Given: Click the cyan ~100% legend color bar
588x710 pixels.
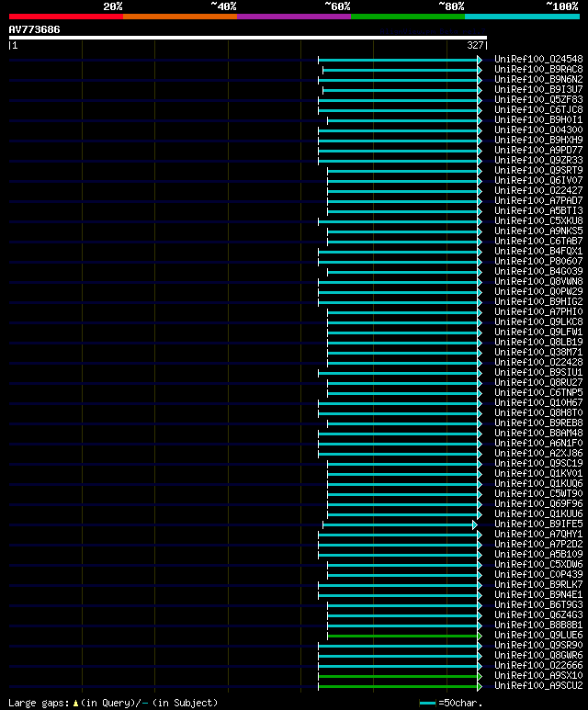Looking at the screenshot, I should (x=523, y=17).
